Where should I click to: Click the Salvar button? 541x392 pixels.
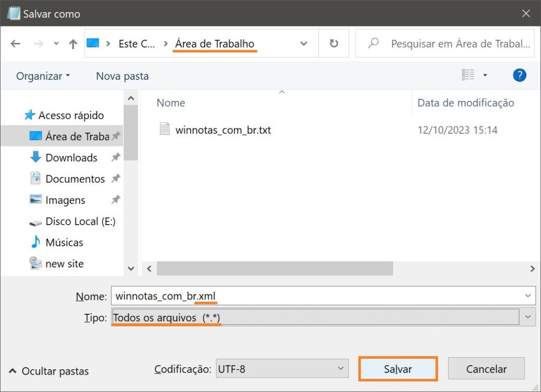coord(398,369)
